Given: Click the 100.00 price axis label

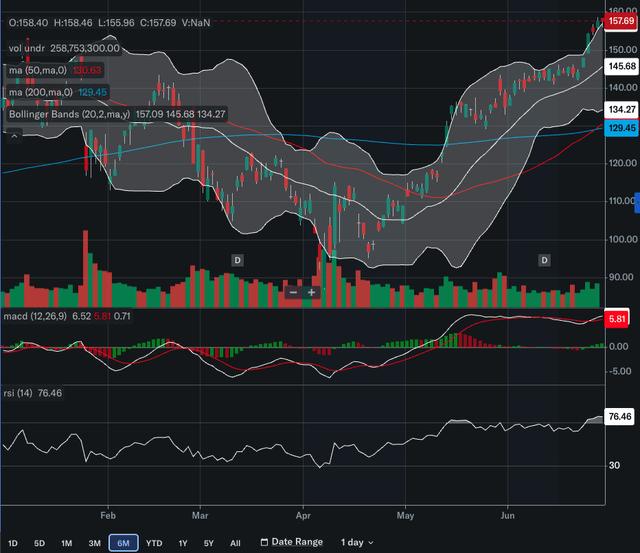Looking at the screenshot, I should 623,239.
